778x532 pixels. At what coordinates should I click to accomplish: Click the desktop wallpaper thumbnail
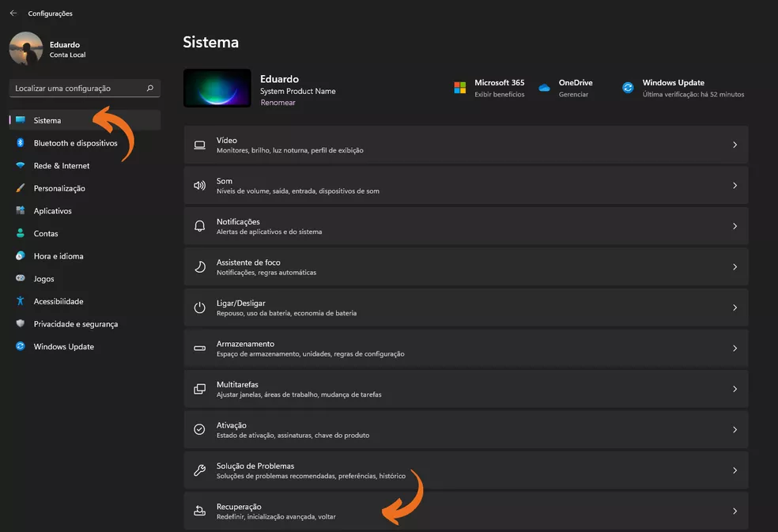pyautogui.click(x=217, y=88)
